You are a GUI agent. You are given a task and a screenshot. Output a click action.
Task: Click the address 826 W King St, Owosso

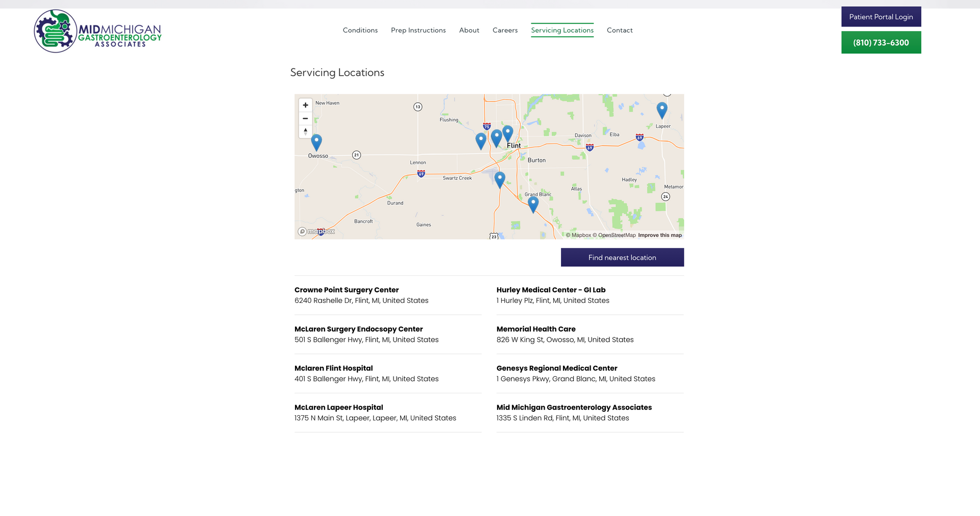[565, 340]
